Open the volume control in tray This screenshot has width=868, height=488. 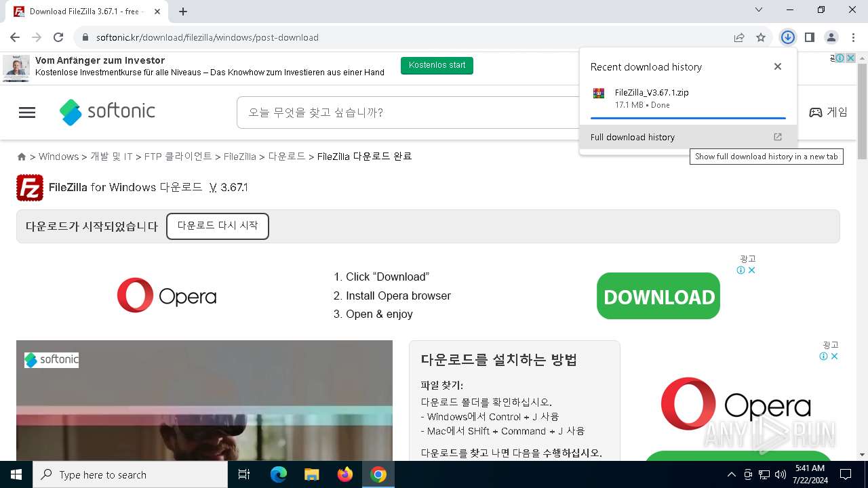pyautogui.click(x=781, y=474)
